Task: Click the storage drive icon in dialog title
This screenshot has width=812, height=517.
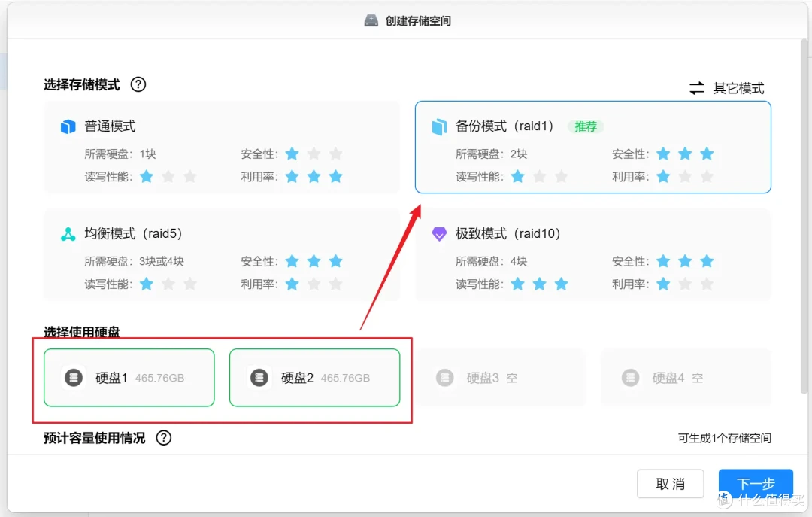Action: 371,20
